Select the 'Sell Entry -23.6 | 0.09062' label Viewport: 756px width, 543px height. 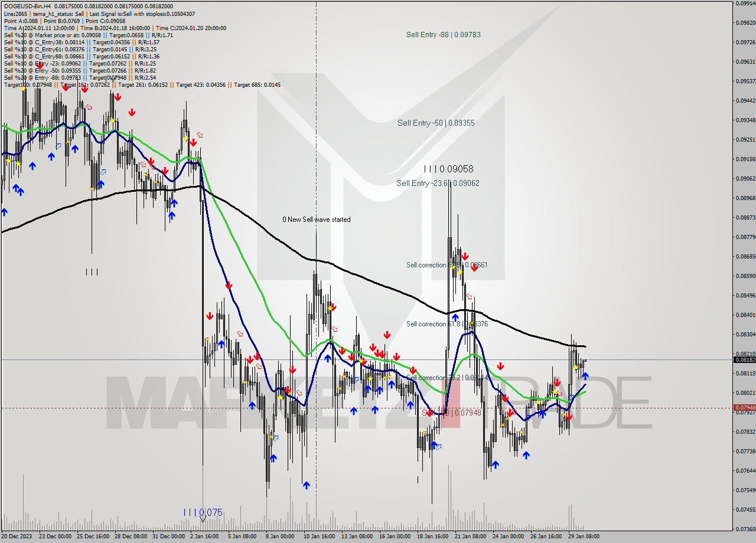click(438, 184)
